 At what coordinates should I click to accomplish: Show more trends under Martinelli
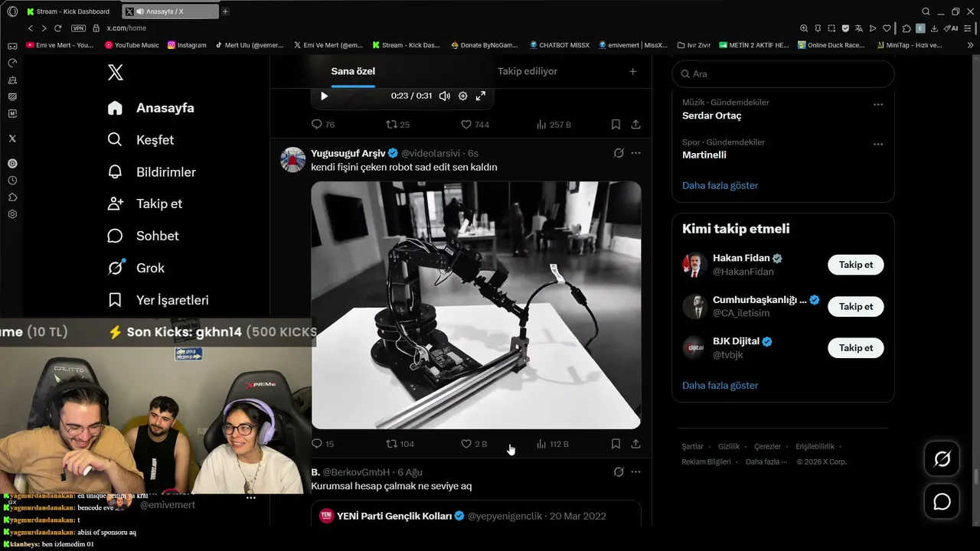coord(720,185)
